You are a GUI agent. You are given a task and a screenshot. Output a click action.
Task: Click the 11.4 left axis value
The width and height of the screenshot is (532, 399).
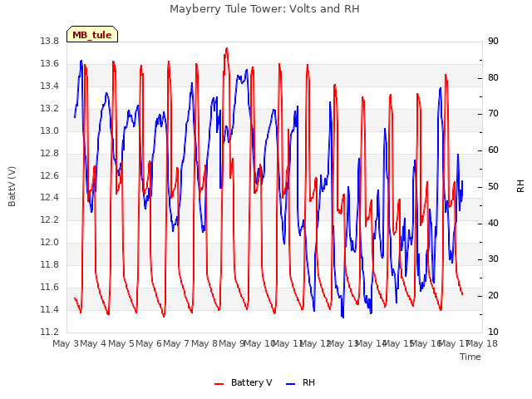pos(50,309)
